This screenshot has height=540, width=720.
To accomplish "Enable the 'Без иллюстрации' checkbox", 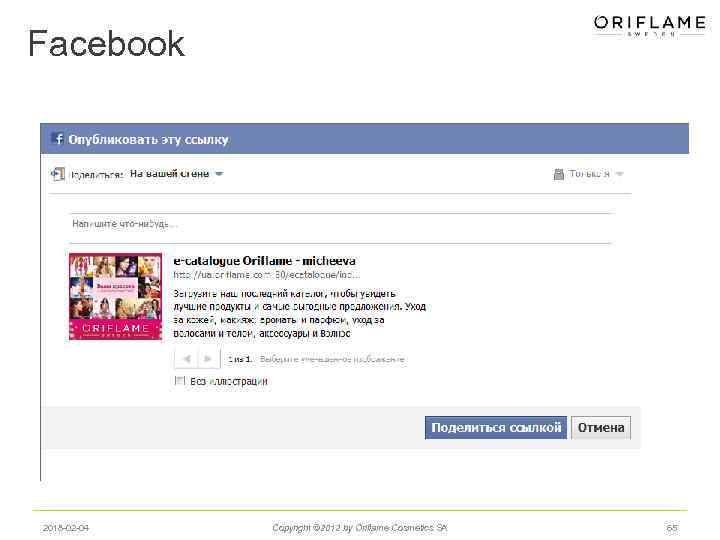I will (x=180, y=381).
